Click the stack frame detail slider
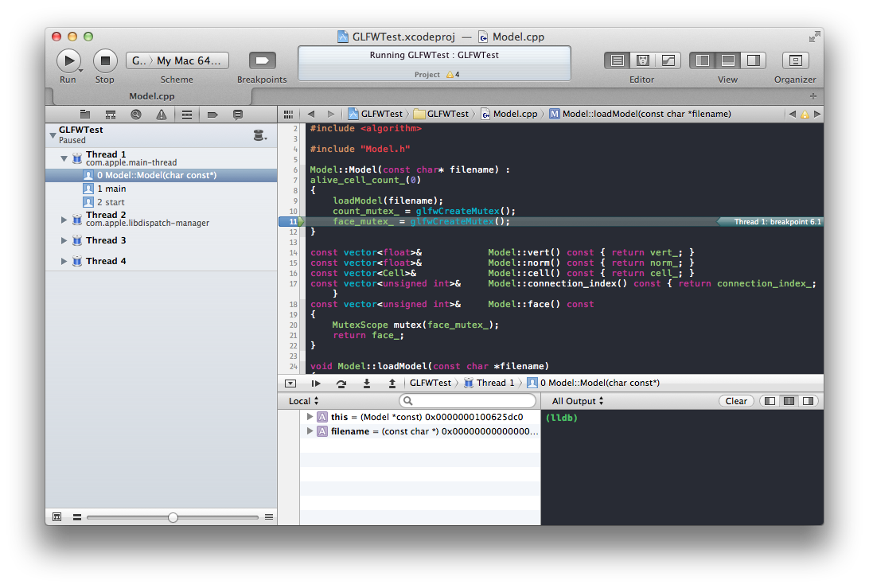 coord(173,517)
